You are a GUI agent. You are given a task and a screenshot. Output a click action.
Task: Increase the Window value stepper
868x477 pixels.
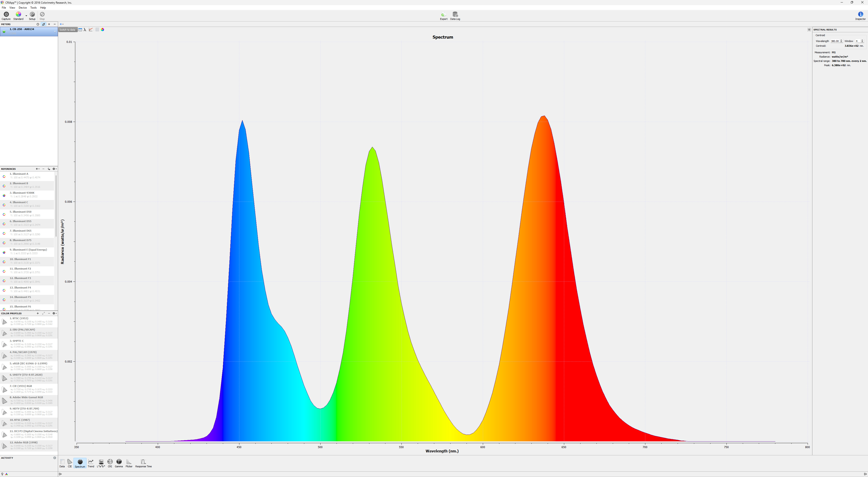862,40
